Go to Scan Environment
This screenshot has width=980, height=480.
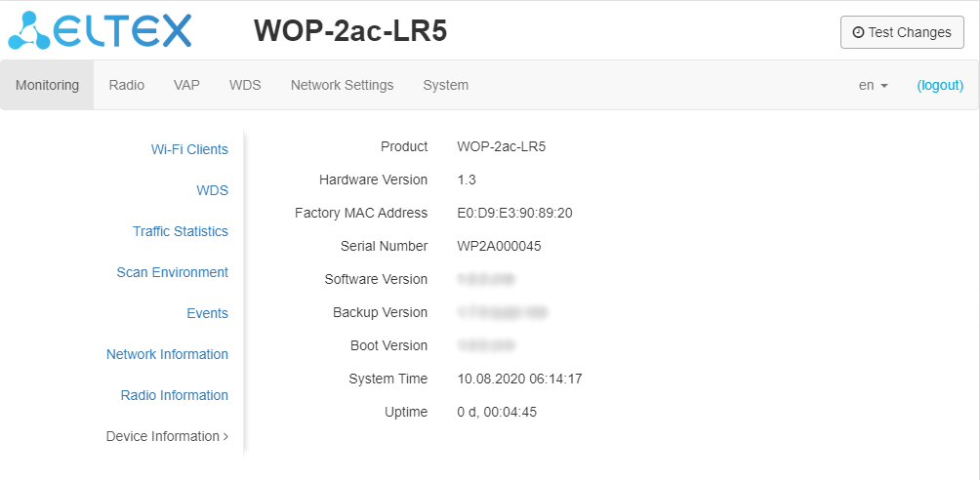172,272
